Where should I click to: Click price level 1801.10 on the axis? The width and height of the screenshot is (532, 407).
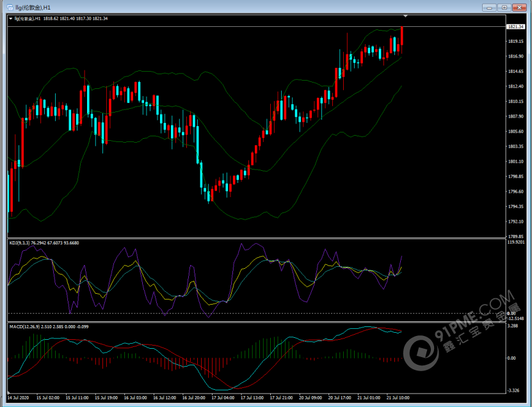515,161
